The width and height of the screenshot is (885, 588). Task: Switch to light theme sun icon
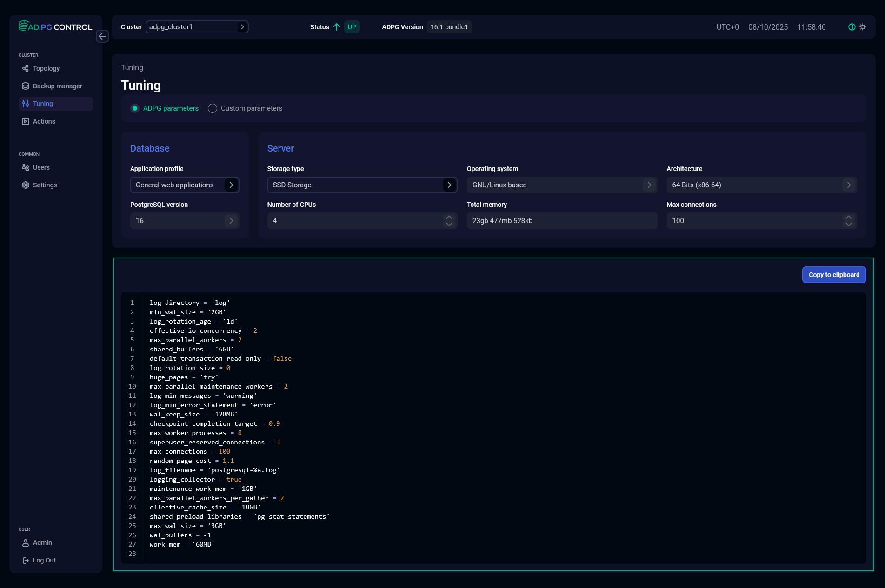[863, 27]
